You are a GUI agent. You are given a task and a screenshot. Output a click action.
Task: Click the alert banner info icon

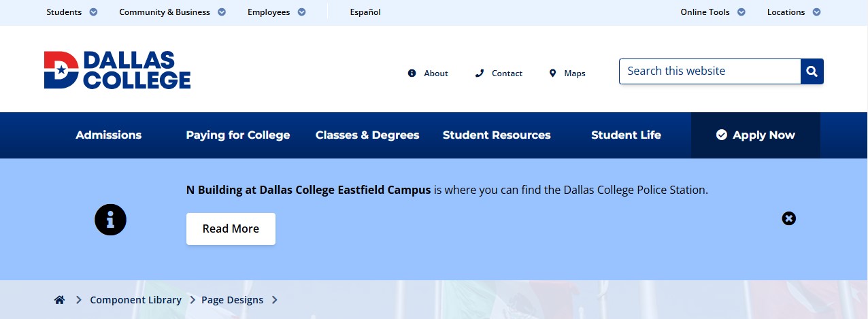tap(110, 219)
